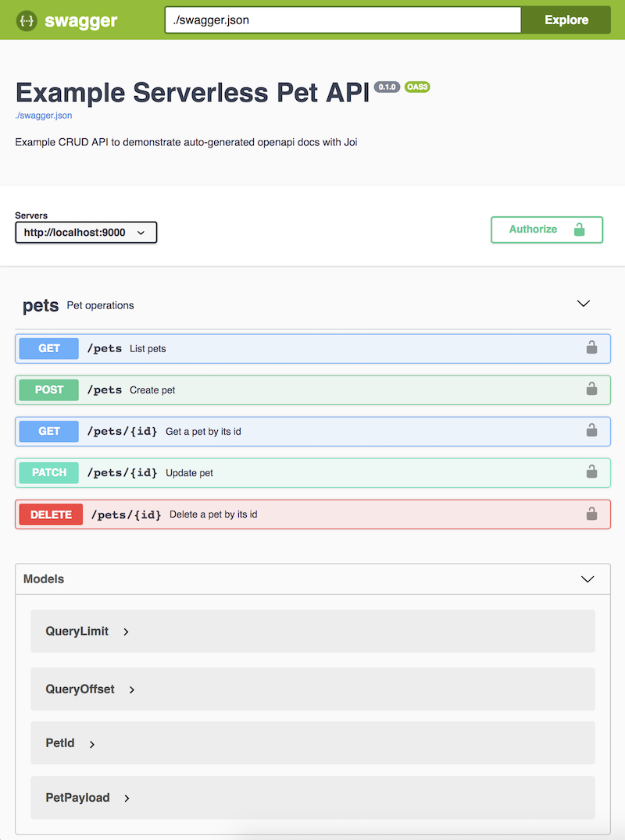The image size is (625, 840).
Task: Click the Swagger logo icon
Action: click(x=27, y=21)
